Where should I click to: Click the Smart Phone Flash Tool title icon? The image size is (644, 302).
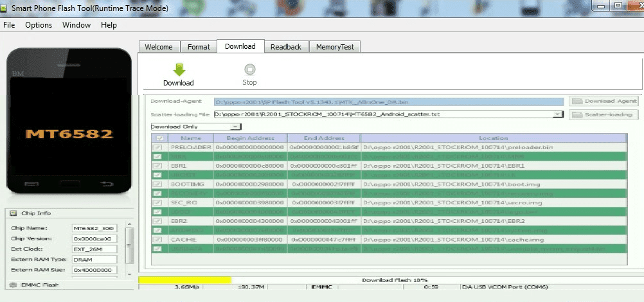[4, 8]
